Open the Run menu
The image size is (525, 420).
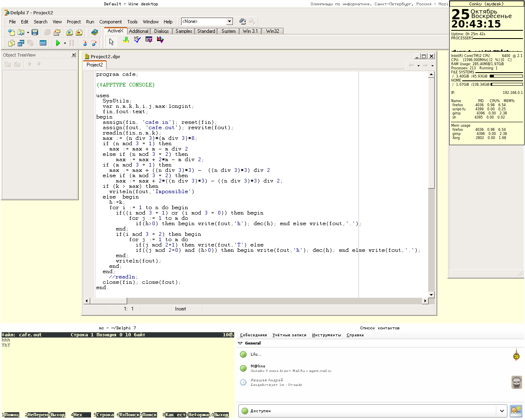(90, 22)
